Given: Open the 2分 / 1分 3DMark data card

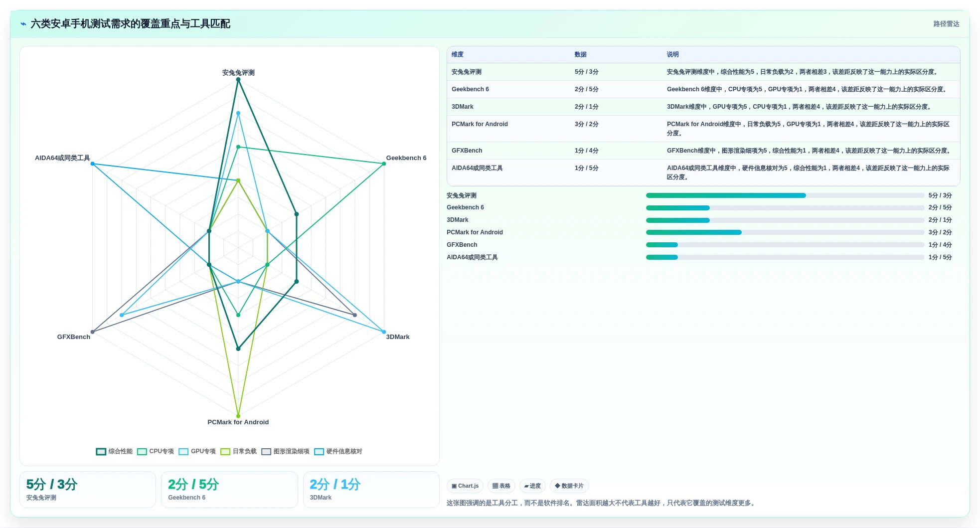Looking at the screenshot, I should 371,490.
